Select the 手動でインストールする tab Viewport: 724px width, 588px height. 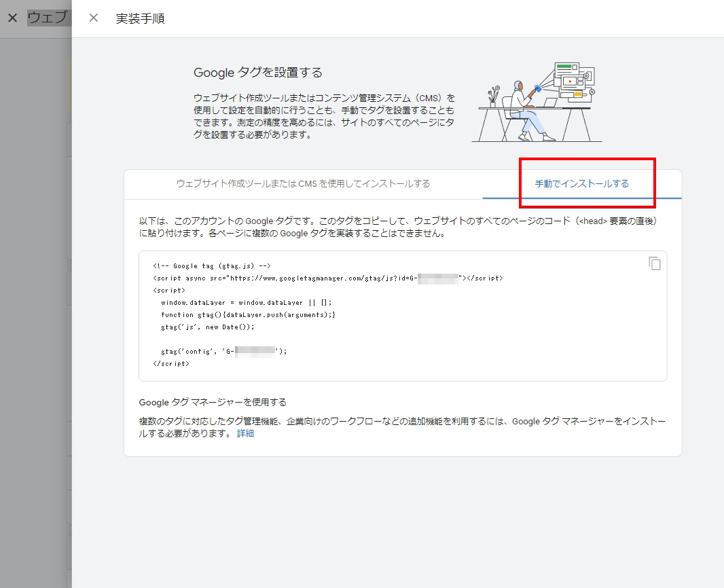[x=582, y=184]
